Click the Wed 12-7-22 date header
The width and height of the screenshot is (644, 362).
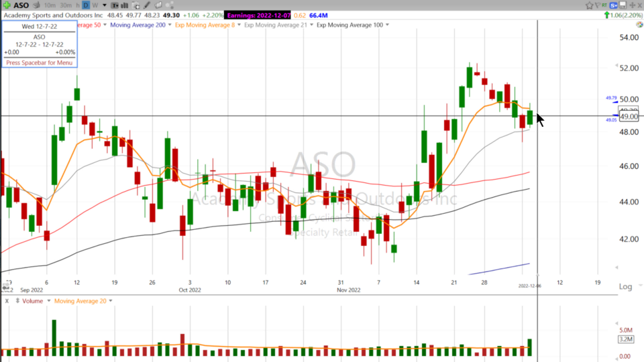pyautogui.click(x=40, y=26)
